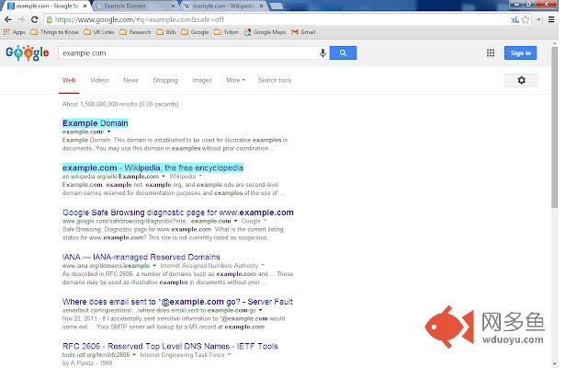Viewport: 588px width, 368px height.
Task: Click the Sign in button
Action: [521, 53]
